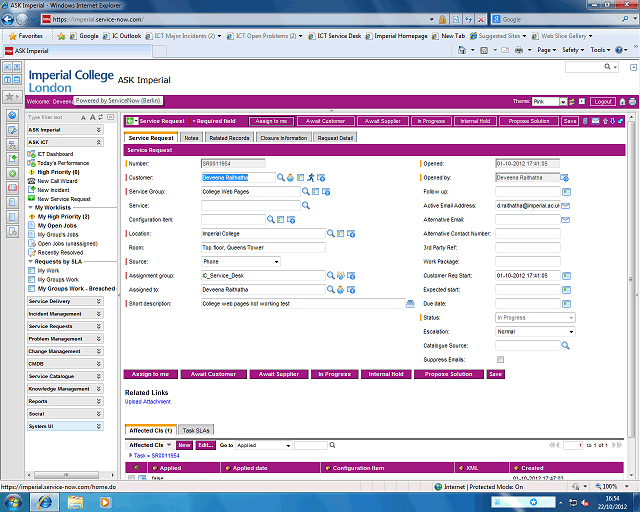640x512 pixels.
Task: Switch to the Closure Information tab
Action: [283, 138]
